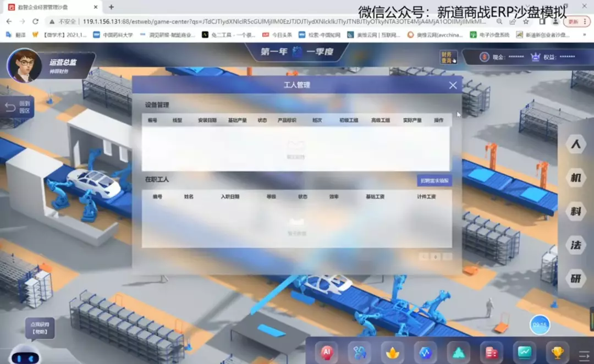The width and height of the screenshot is (594, 364).
Task: Close the 工人管理 dialog
Action: tap(453, 85)
